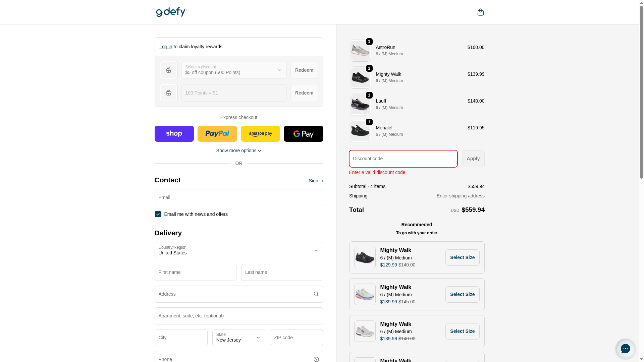
Task: Open the shopping bag cart icon
Action: pyautogui.click(x=480, y=12)
